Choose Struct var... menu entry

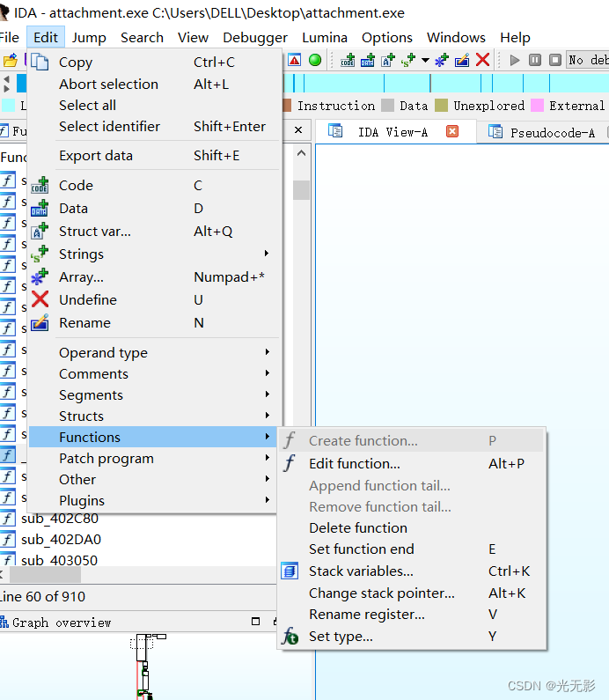tap(153, 232)
